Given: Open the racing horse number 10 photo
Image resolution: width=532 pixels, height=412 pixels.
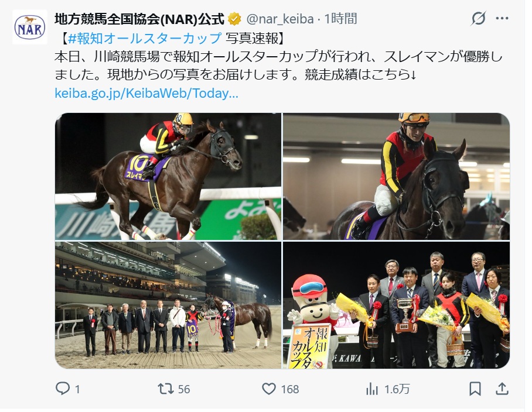Looking at the screenshot, I should tap(168, 176).
